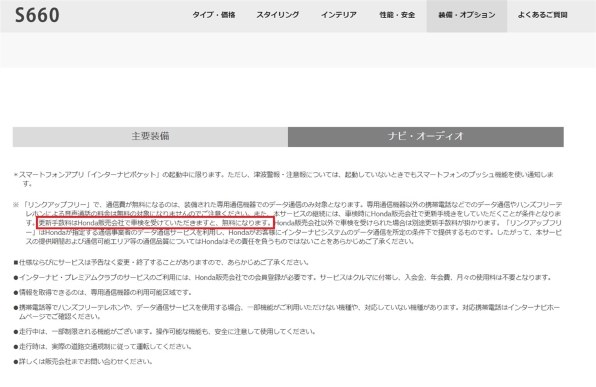Click the empty gray banner below header
Image resolution: width=596 pixels, height=387 pixels.
pos(298,50)
